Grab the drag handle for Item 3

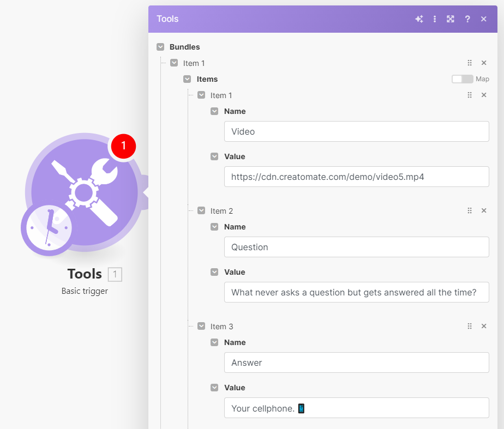pos(470,327)
